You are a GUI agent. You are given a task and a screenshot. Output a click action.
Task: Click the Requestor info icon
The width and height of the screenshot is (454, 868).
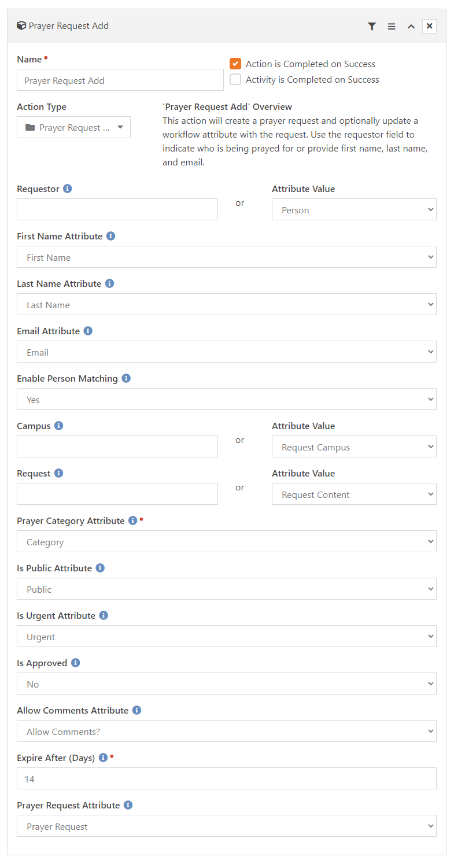pyautogui.click(x=68, y=189)
